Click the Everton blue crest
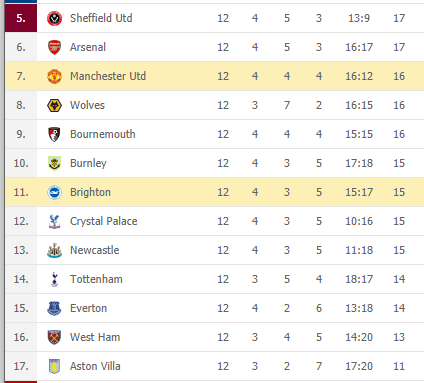Screen dimensions: 424x383 coord(54,308)
